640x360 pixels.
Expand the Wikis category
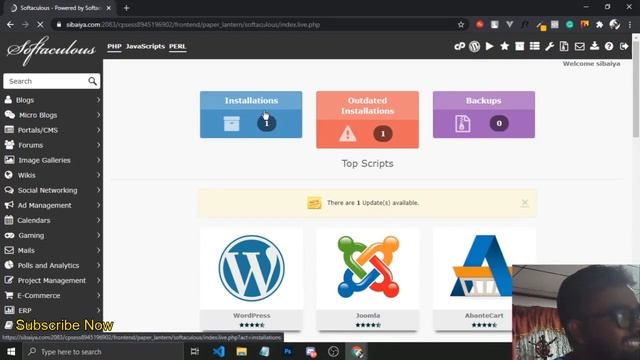[51, 175]
